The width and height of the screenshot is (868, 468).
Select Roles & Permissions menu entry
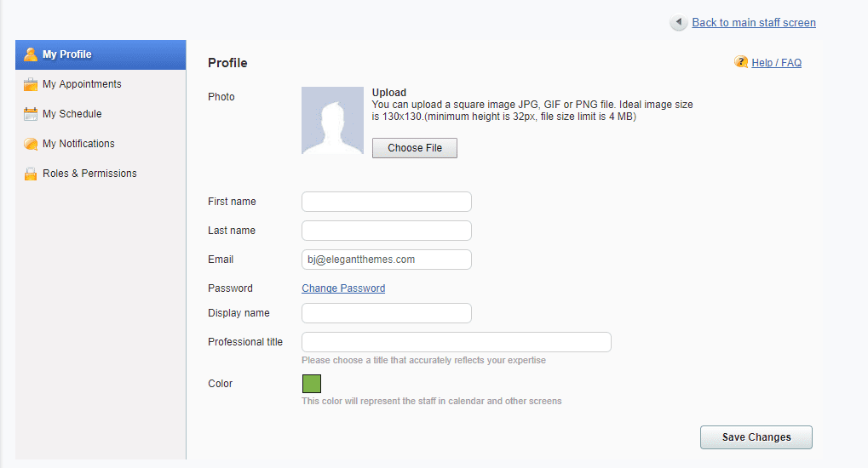coord(89,174)
